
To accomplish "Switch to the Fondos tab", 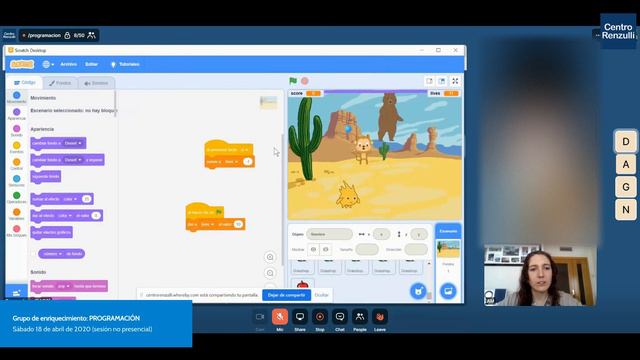I will click(x=60, y=83).
